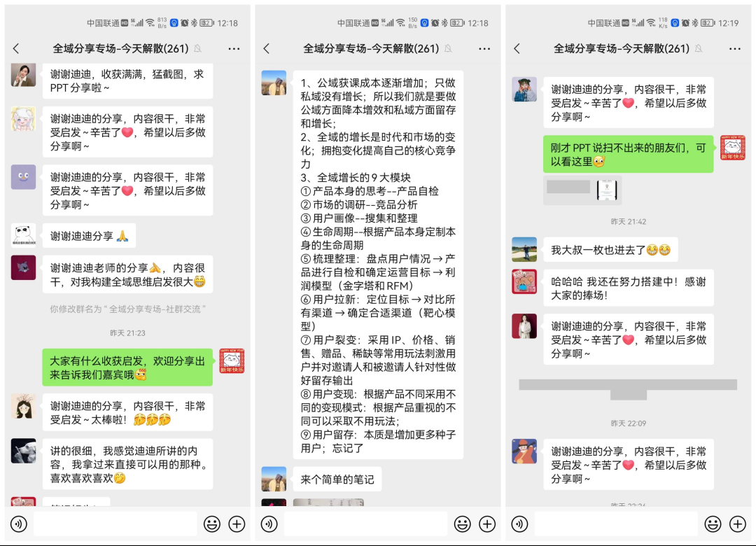Tap voice input icon below '喜欢喜欢喜欢' message
756x546 pixels.
point(18,524)
